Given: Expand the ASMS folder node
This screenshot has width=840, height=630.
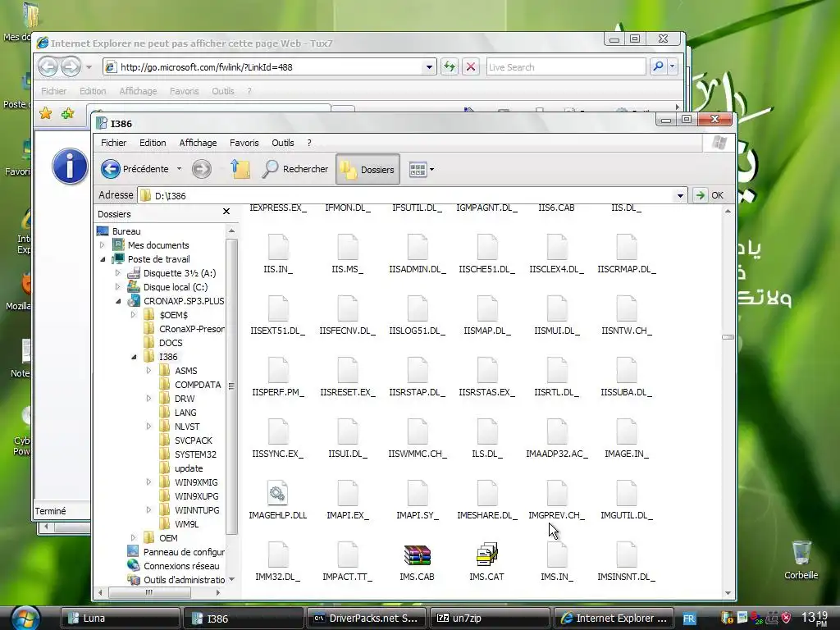Looking at the screenshot, I should click(x=149, y=371).
